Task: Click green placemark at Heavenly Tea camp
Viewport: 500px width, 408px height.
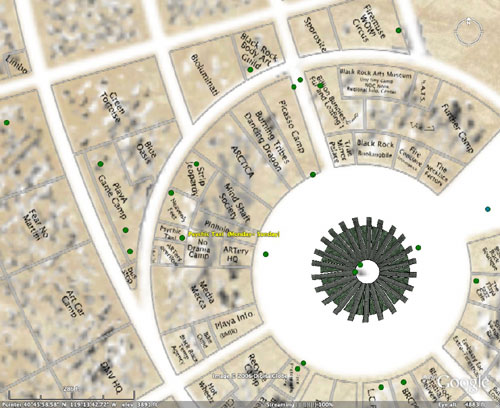Action: coord(171,193)
